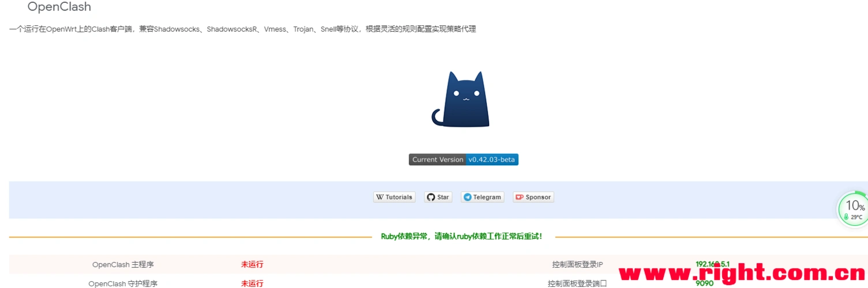This screenshot has height=288, width=868.
Task: Open the v0.42.03-beta version badge
Action: click(x=491, y=160)
